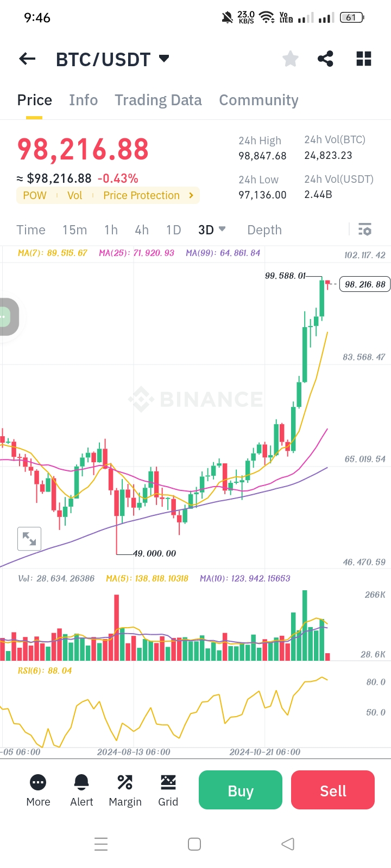Tap the back arrow icon
Screen dimensions: 391x868
(x=27, y=59)
